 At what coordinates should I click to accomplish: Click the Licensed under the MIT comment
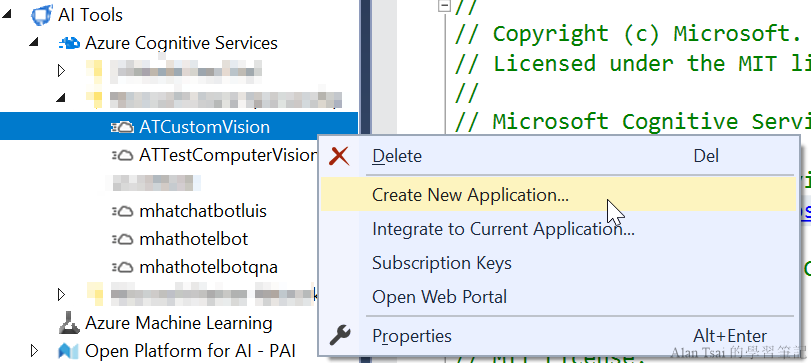click(x=633, y=64)
